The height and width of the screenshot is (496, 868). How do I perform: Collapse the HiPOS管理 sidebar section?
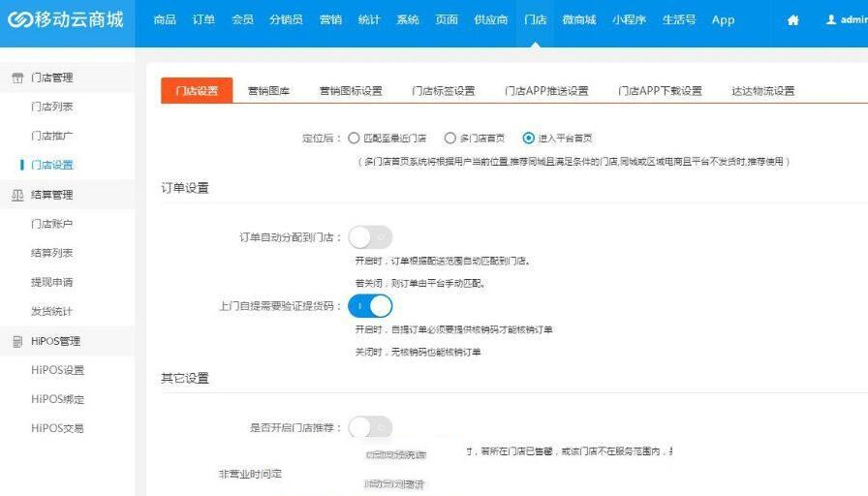(55, 341)
